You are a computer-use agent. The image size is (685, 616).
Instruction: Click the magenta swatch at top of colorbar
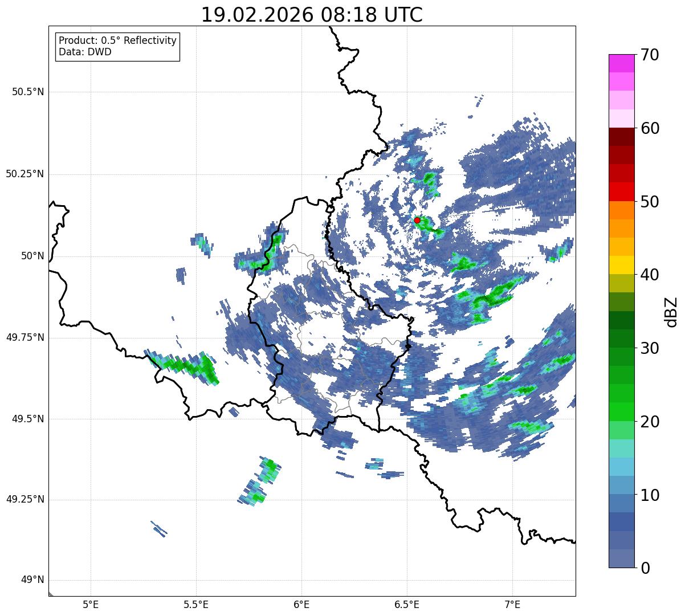coord(621,63)
